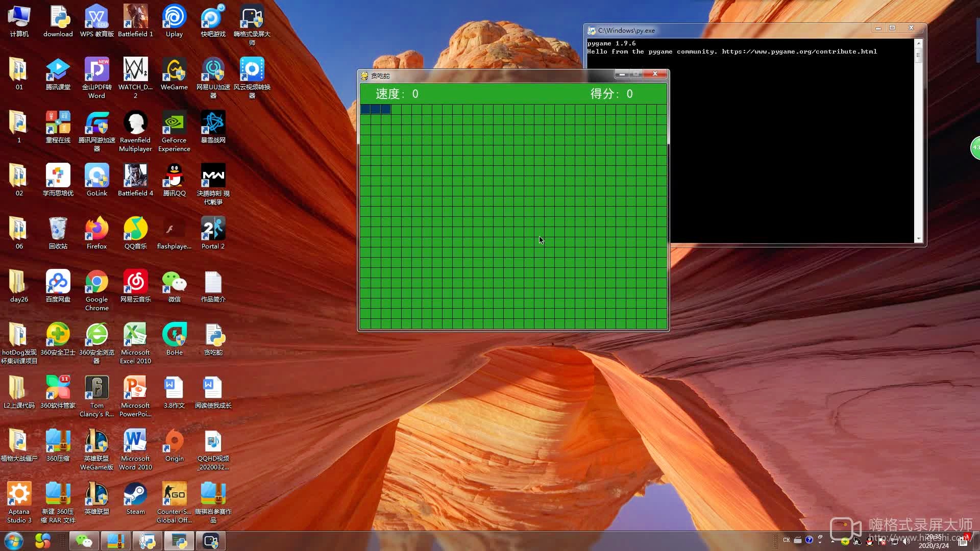Open the GoLink shortcut
The width and height of the screenshot is (980, 551).
pos(96,181)
